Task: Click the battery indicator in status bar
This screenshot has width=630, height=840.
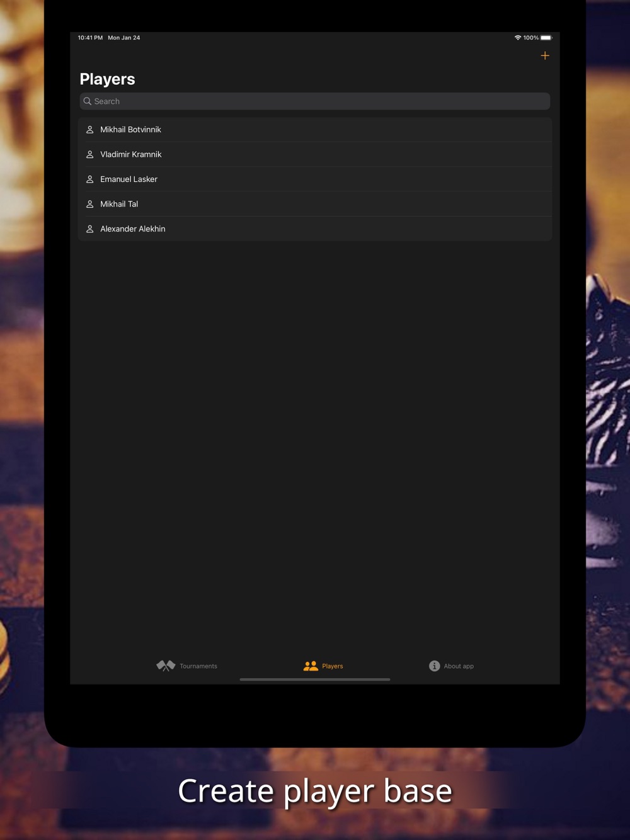Action: [546, 38]
